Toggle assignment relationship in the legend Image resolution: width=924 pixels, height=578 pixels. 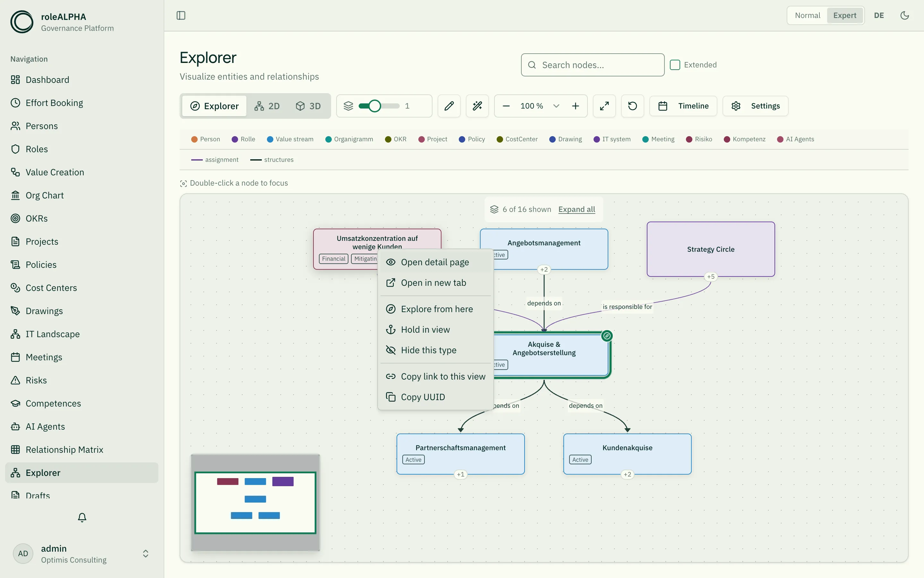tap(215, 160)
